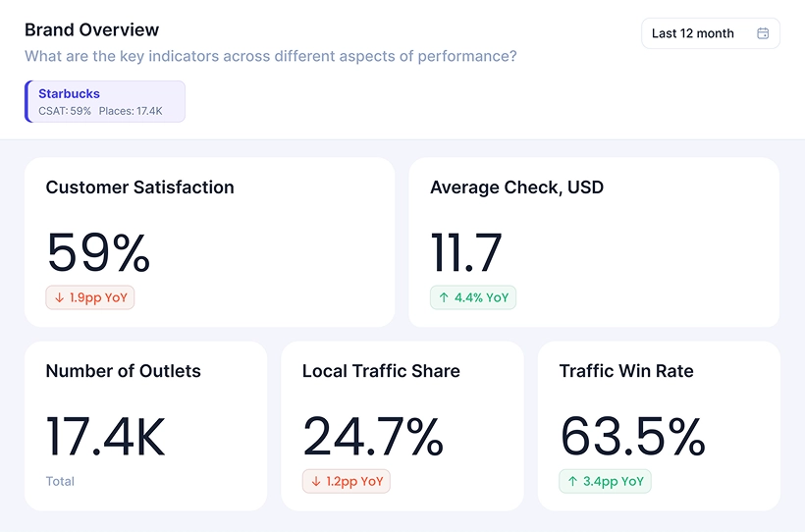The image size is (805, 532).
Task: Click the down arrow beside 1.2pp YoY
Action: tap(315, 482)
